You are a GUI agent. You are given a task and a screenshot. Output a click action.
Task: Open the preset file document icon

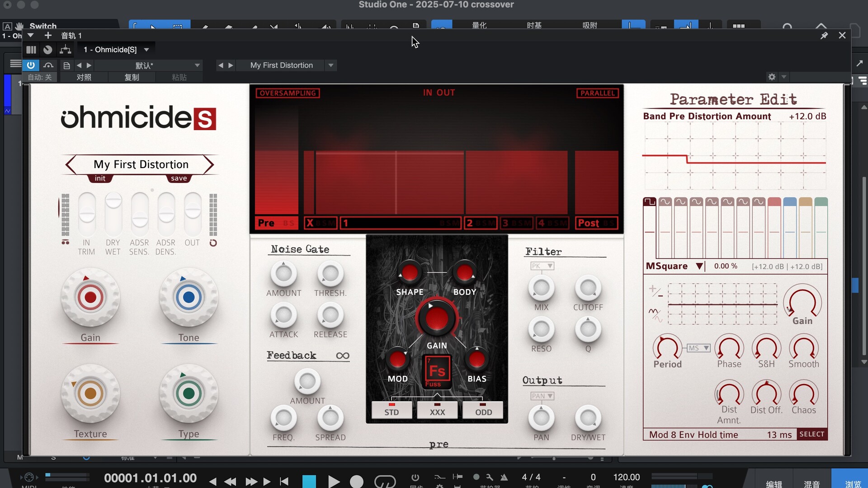click(66, 66)
